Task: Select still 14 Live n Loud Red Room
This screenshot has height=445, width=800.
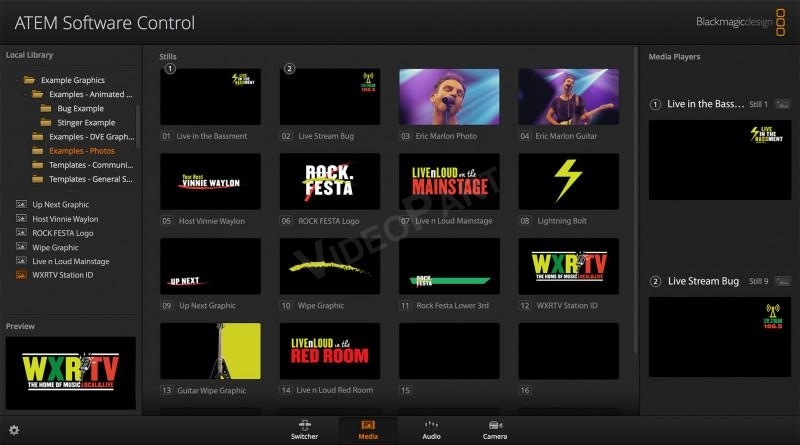Action: point(330,351)
